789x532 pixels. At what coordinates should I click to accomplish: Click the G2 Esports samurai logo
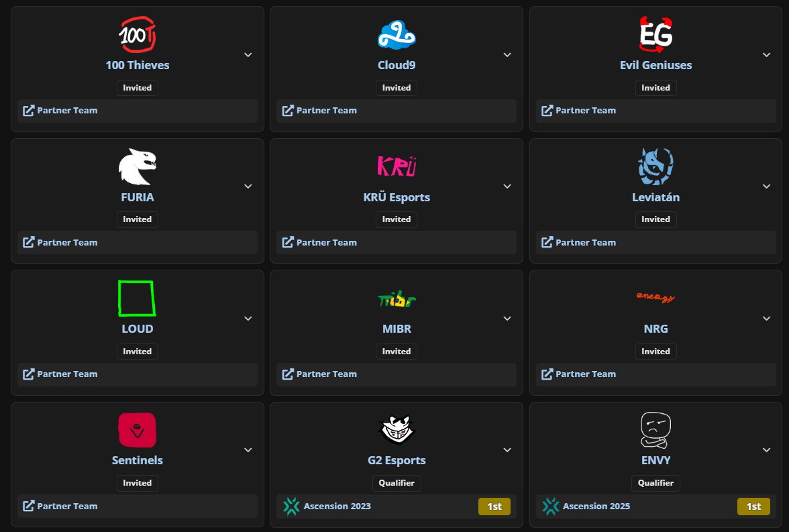(x=397, y=430)
